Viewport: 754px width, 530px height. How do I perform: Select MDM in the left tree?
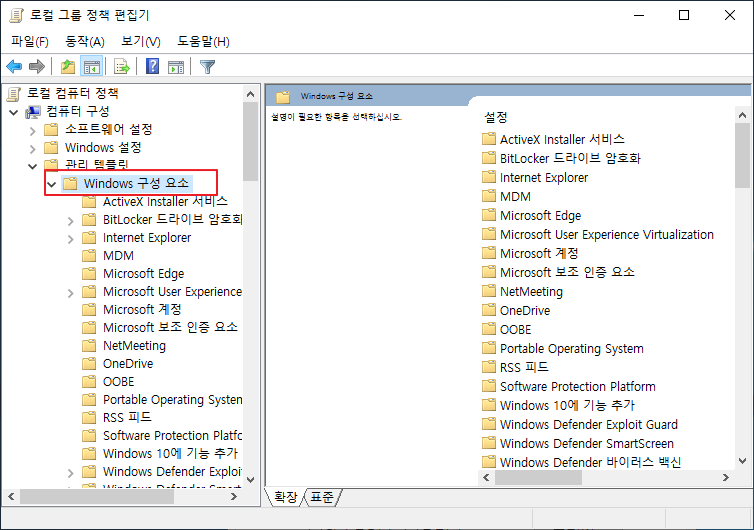pos(118,255)
